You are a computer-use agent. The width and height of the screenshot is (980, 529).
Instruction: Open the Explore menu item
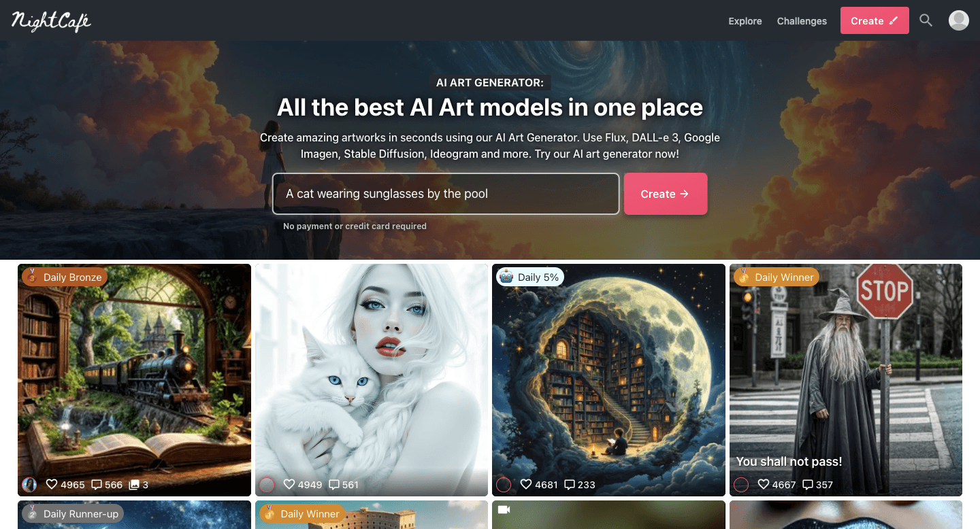pos(745,21)
